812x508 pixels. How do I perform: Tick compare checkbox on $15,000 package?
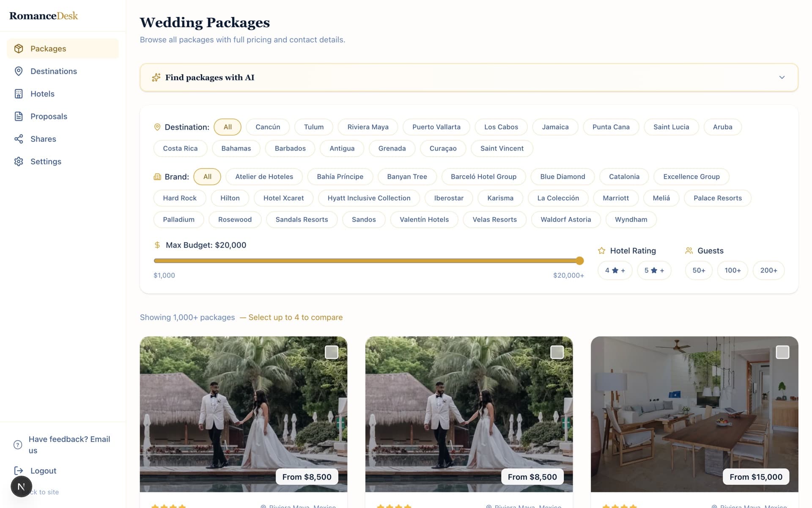pos(782,352)
